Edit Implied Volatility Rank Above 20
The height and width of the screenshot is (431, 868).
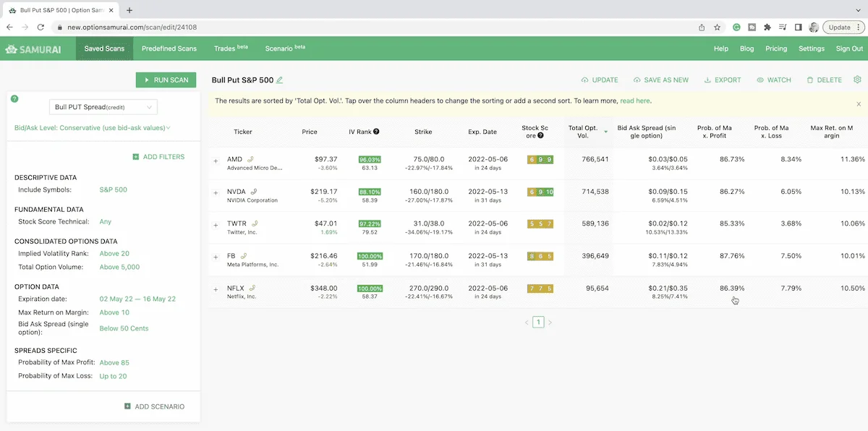(114, 254)
